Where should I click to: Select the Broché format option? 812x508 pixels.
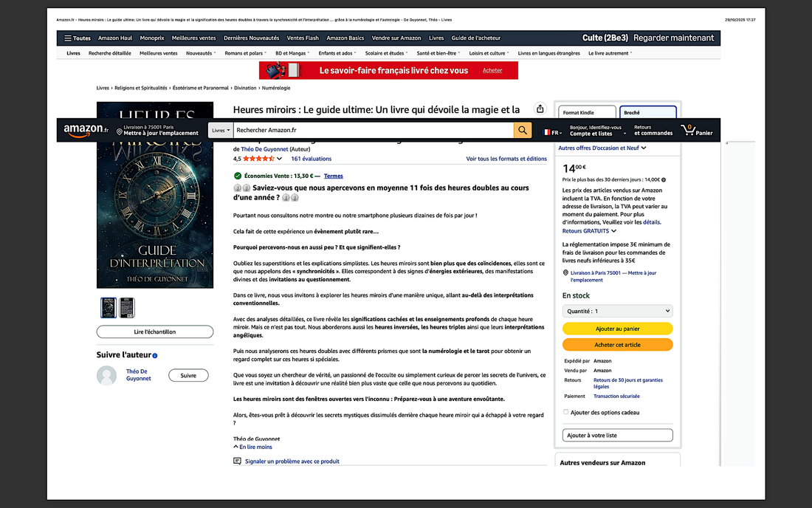(x=647, y=112)
